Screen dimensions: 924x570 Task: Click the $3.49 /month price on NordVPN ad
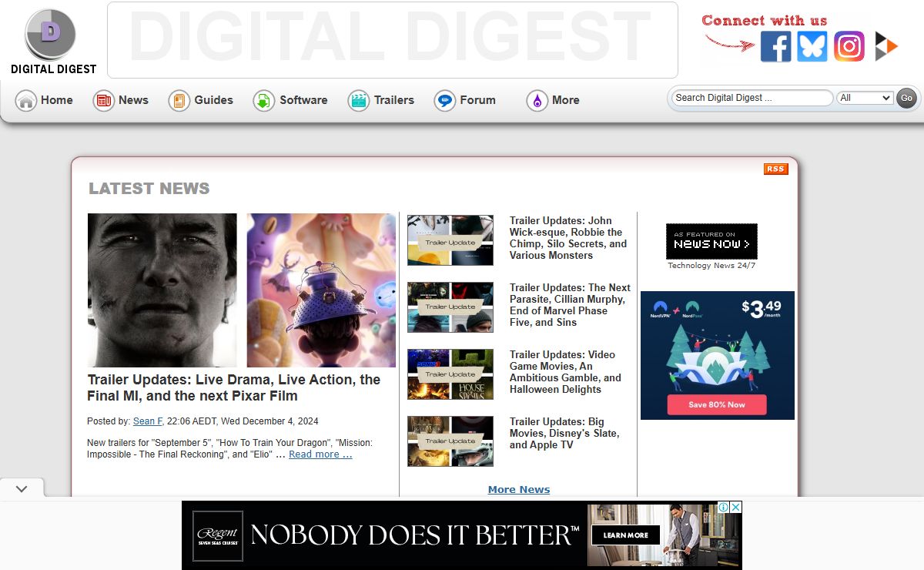pos(761,309)
